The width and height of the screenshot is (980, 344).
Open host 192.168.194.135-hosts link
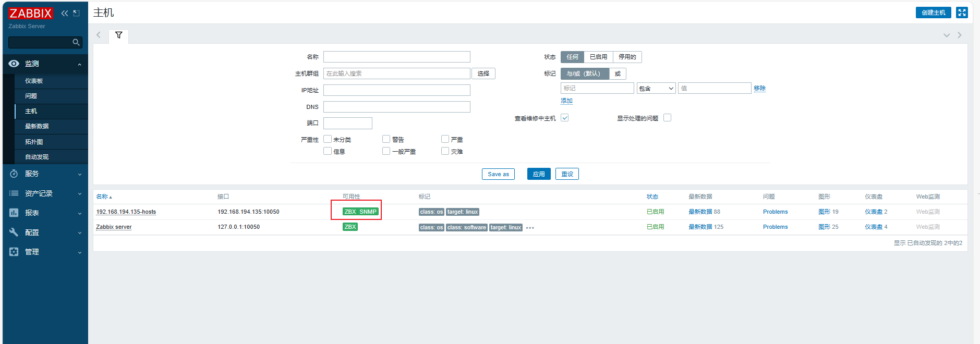click(126, 212)
